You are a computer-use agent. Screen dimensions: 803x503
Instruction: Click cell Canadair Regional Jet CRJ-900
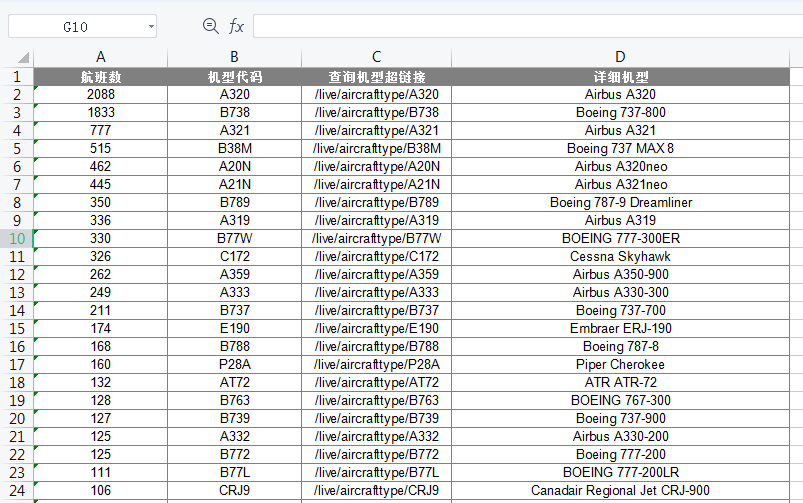pyautogui.click(x=620, y=491)
